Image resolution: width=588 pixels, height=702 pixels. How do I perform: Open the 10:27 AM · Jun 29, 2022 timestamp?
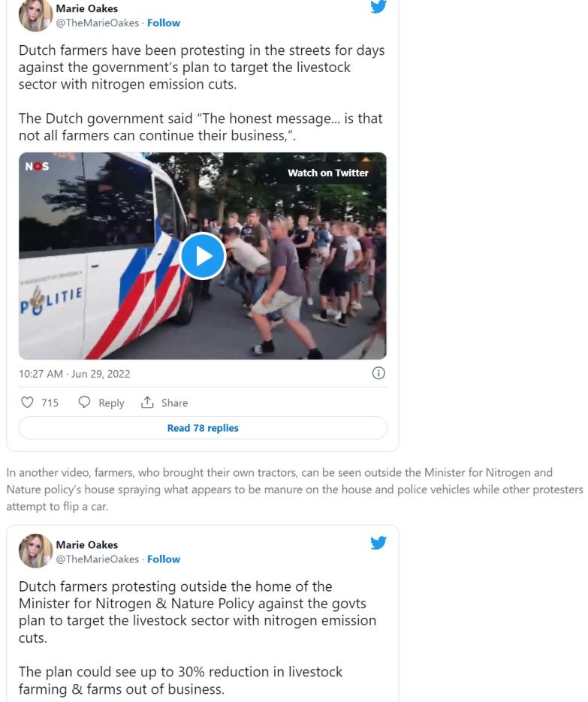click(x=74, y=374)
